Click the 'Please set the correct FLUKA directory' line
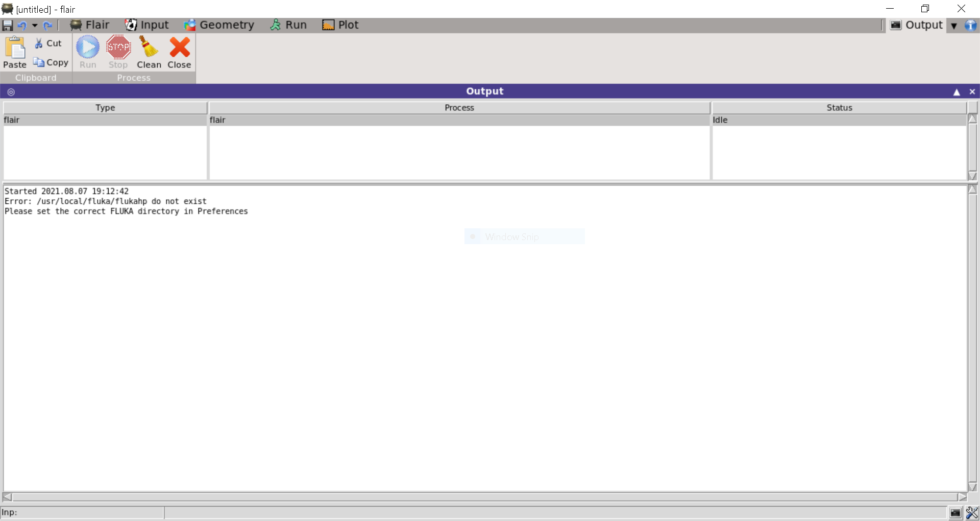This screenshot has height=521, width=980. click(x=126, y=211)
